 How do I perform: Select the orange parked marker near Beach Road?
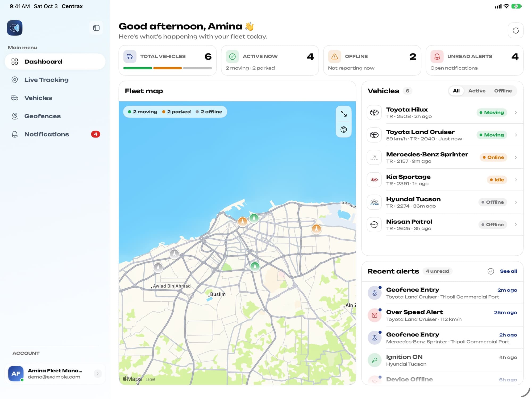pos(316,229)
